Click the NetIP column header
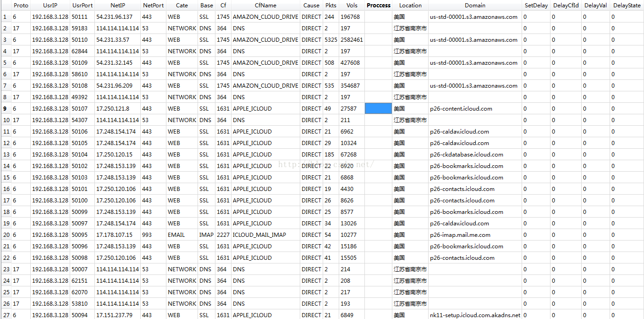The width and height of the screenshot is (644, 319). pyautogui.click(x=117, y=6)
